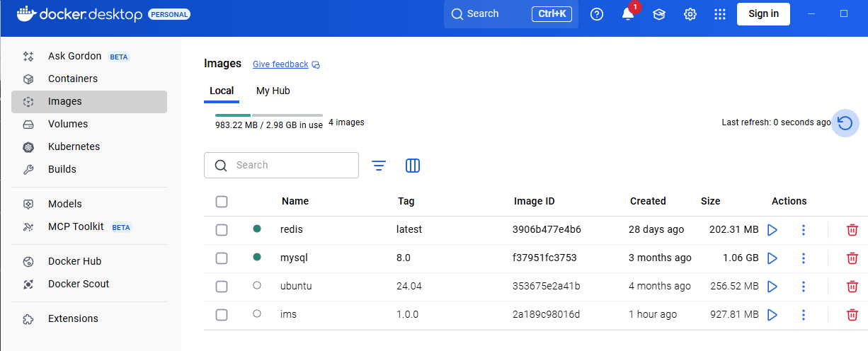Delete the ubuntu image

852,287
